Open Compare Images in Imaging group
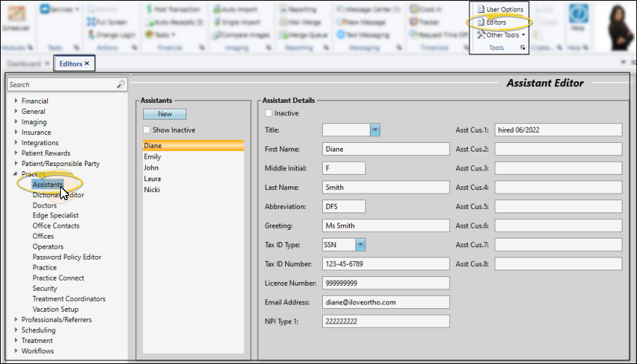 point(242,35)
